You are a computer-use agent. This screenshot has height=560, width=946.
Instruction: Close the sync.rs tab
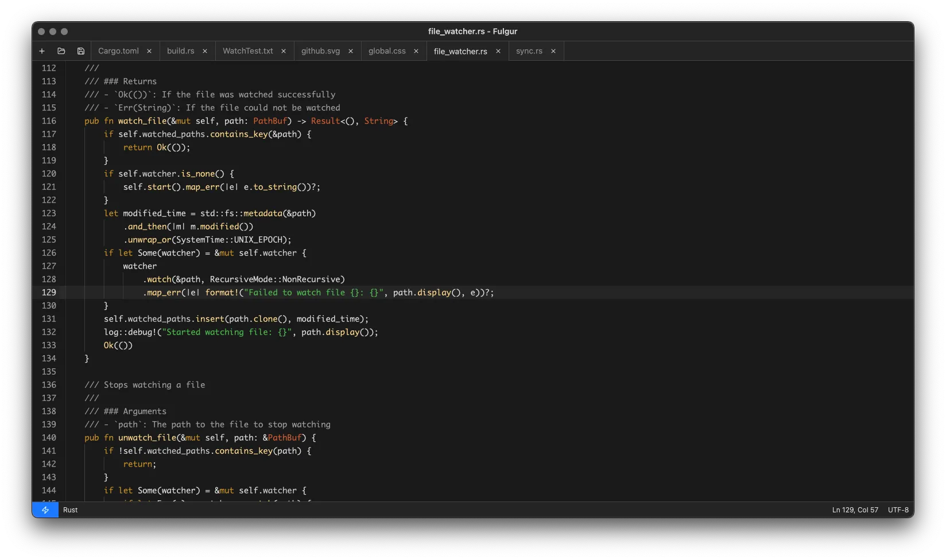tap(553, 51)
